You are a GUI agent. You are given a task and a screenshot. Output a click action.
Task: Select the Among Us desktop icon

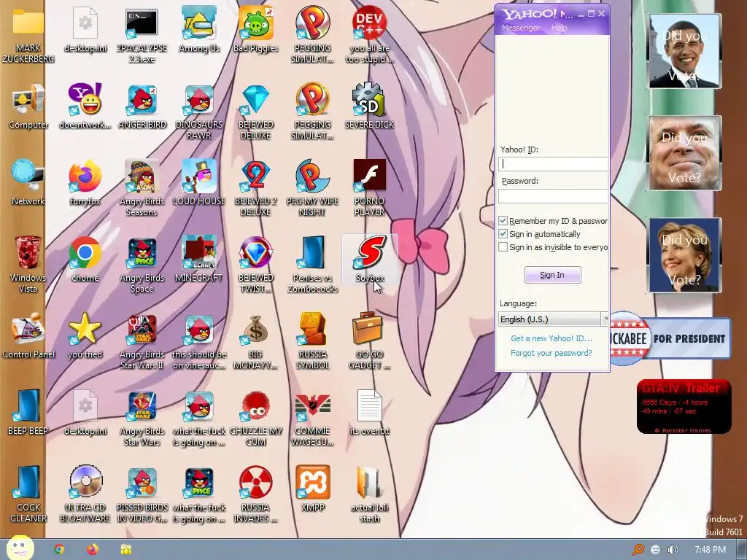(x=198, y=31)
